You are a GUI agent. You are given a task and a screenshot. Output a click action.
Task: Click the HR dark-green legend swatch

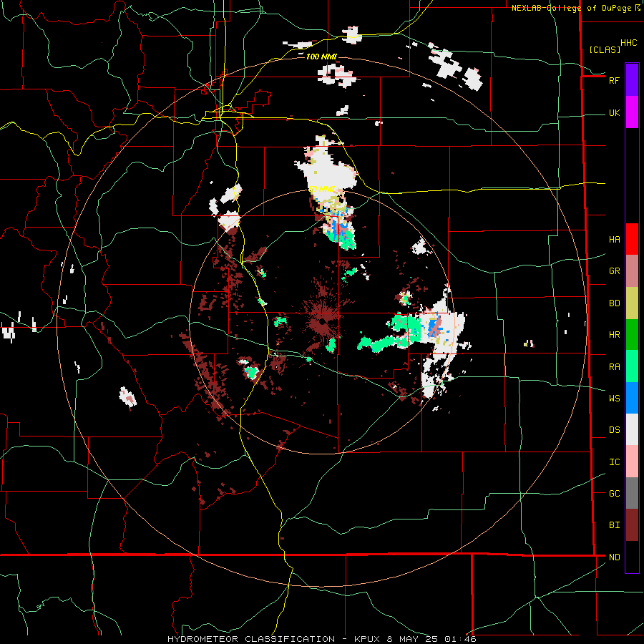pos(632,335)
